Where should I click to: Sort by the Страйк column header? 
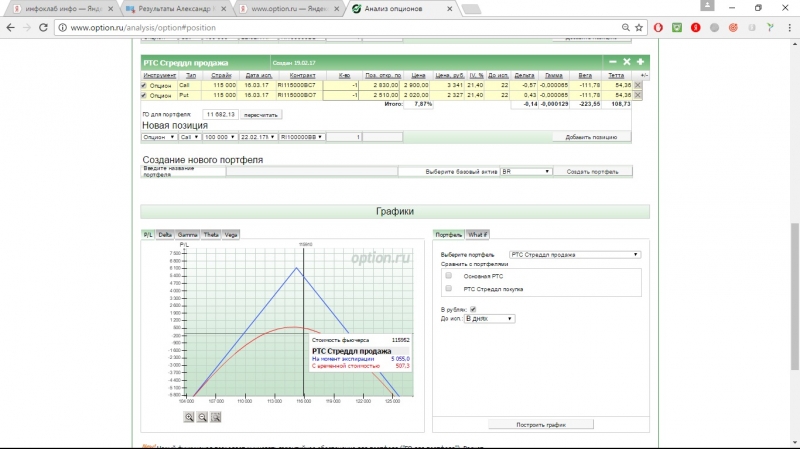[x=221, y=75]
